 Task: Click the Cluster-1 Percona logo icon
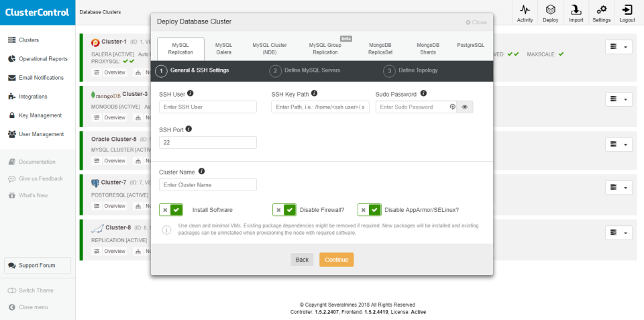coord(95,42)
